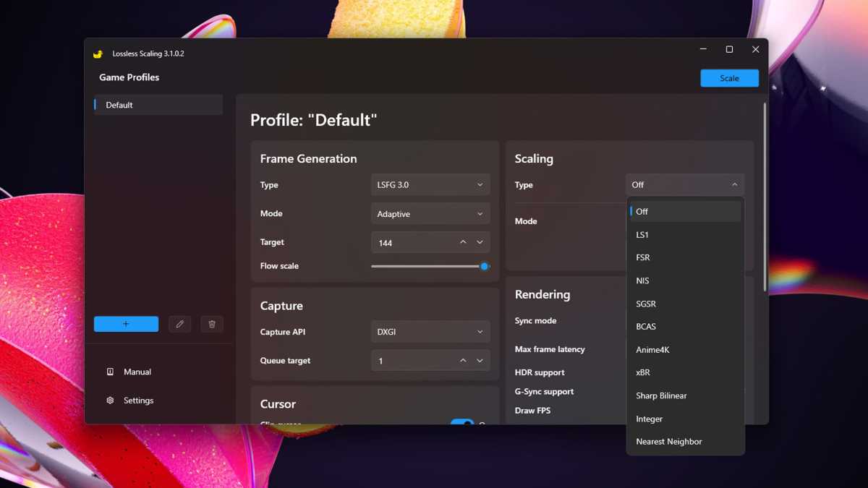The height and width of the screenshot is (488, 868).
Task: Add a new game profile with plus button
Action: pos(126,324)
